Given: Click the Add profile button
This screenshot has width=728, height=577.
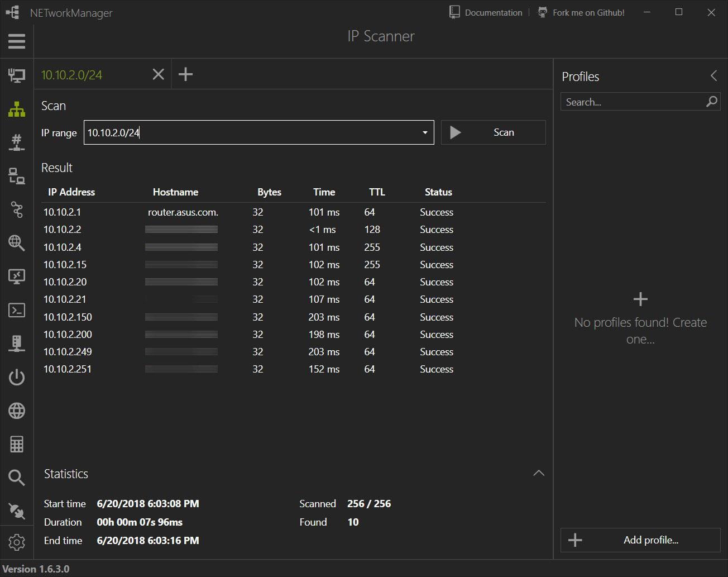Looking at the screenshot, I should [640, 540].
